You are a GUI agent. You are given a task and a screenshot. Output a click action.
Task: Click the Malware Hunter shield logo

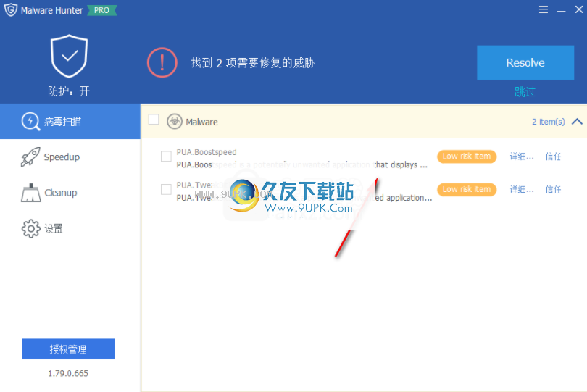click(x=11, y=9)
